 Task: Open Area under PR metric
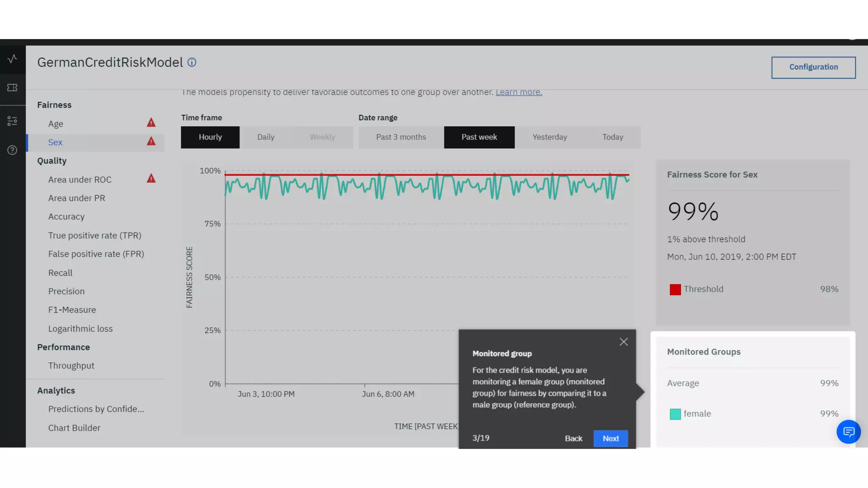coord(77,198)
